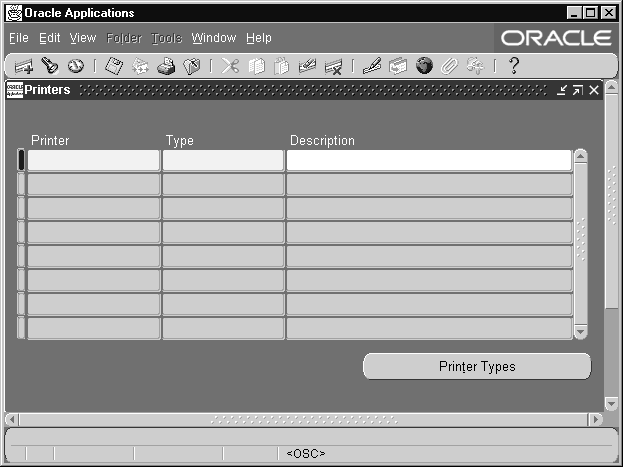Click the second row Printer field
625x470 pixels.
[94, 184]
